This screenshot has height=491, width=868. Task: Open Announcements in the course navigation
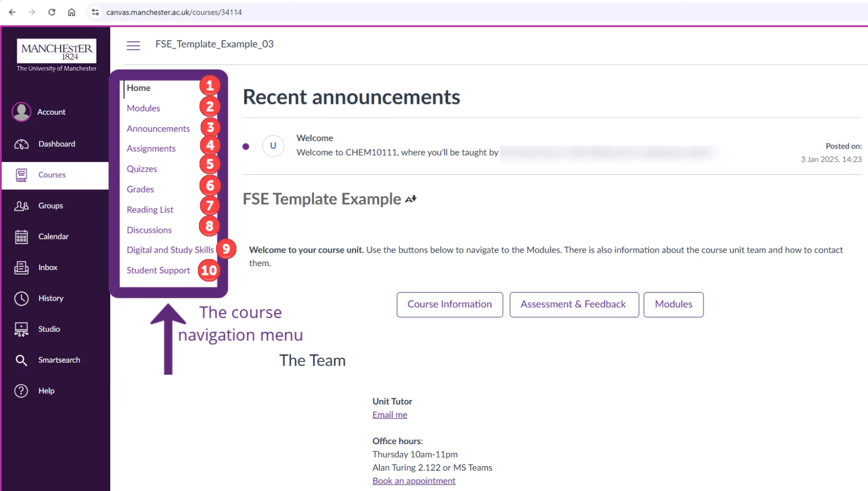coord(158,128)
